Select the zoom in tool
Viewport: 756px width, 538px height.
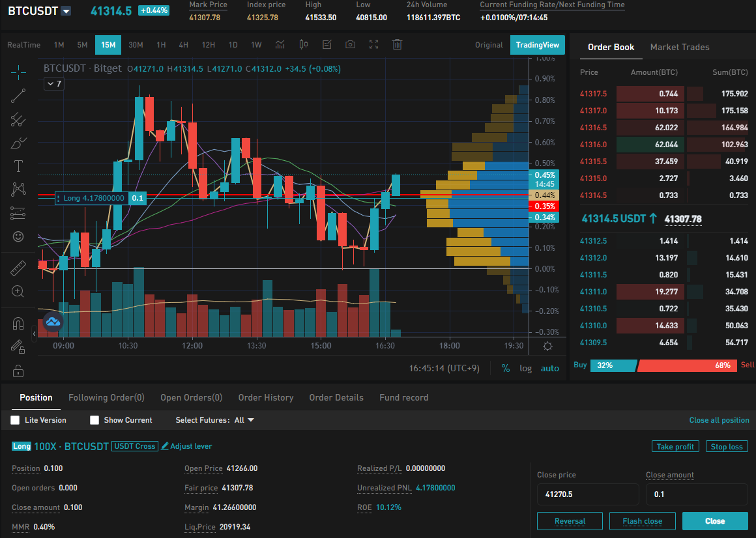click(x=18, y=291)
